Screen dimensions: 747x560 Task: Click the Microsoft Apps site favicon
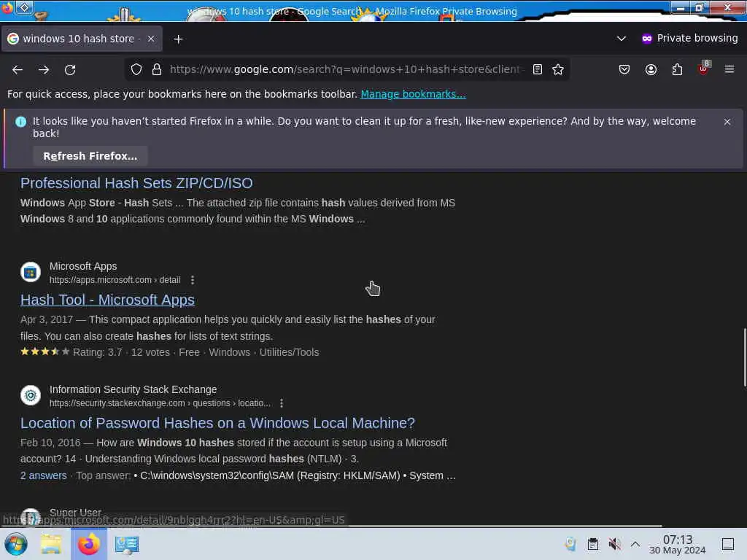31,273
